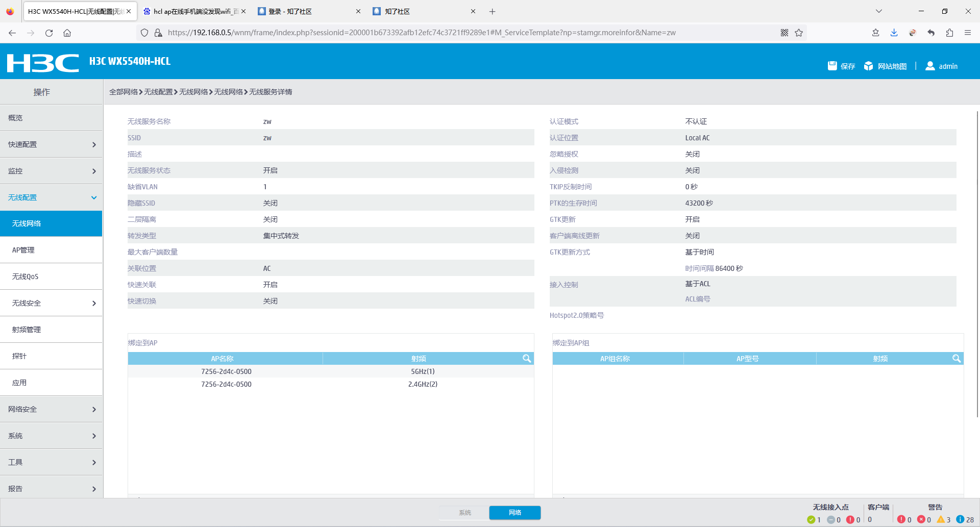Click the site security padlock icon
The width and height of the screenshot is (980, 527).
point(158,33)
